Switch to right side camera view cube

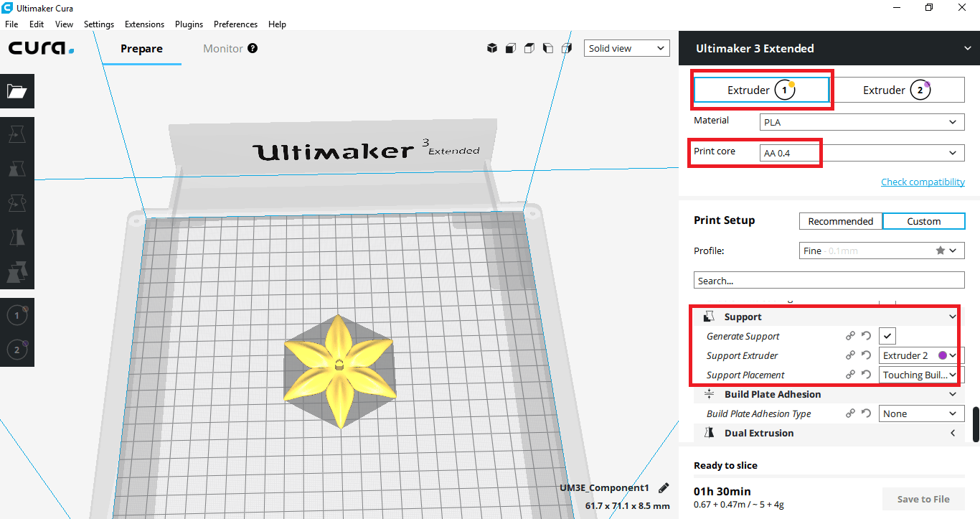pos(567,48)
